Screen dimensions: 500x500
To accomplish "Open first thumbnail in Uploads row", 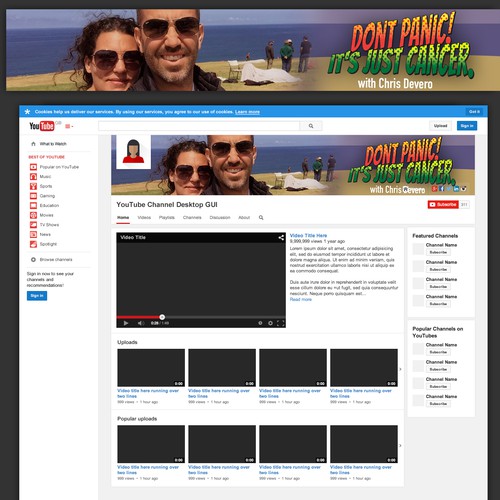I will click(151, 368).
